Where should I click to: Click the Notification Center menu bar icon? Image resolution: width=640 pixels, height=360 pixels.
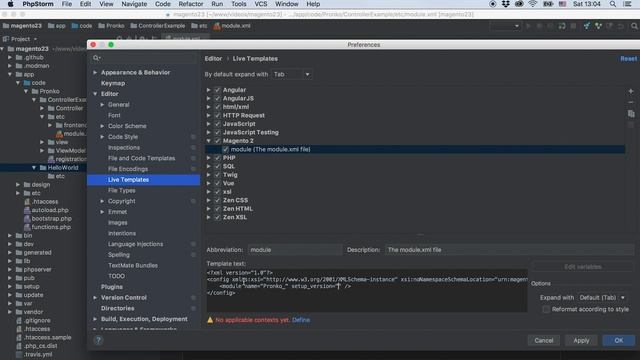(628, 4)
